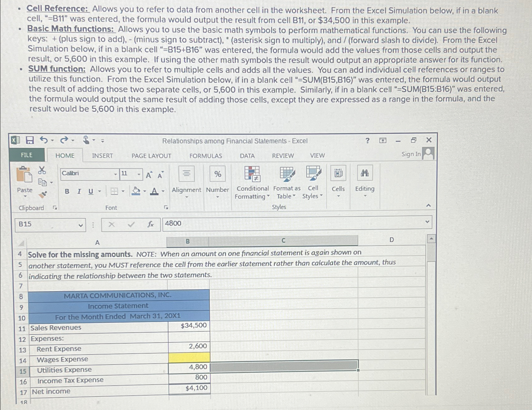Click the formula bar showing 4800
The width and height of the screenshot is (532, 410).
click(x=297, y=223)
